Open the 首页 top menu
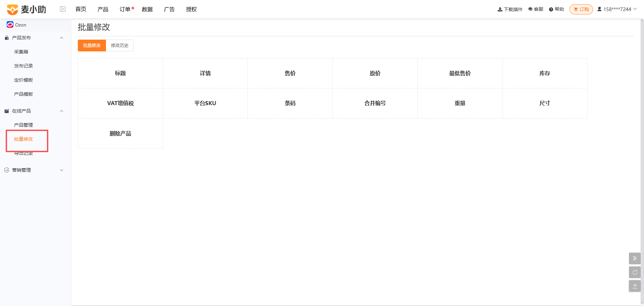 (x=81, y=9)
